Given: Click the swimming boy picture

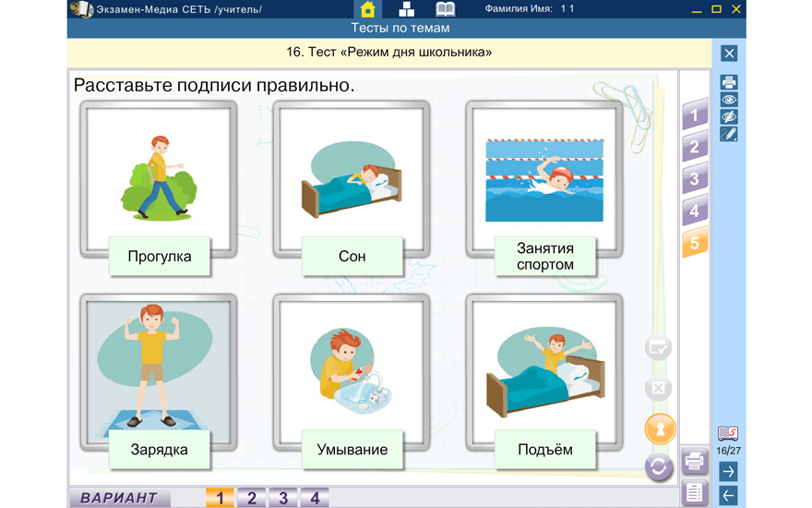Looking at the screenshot, I should click(544, 180).
